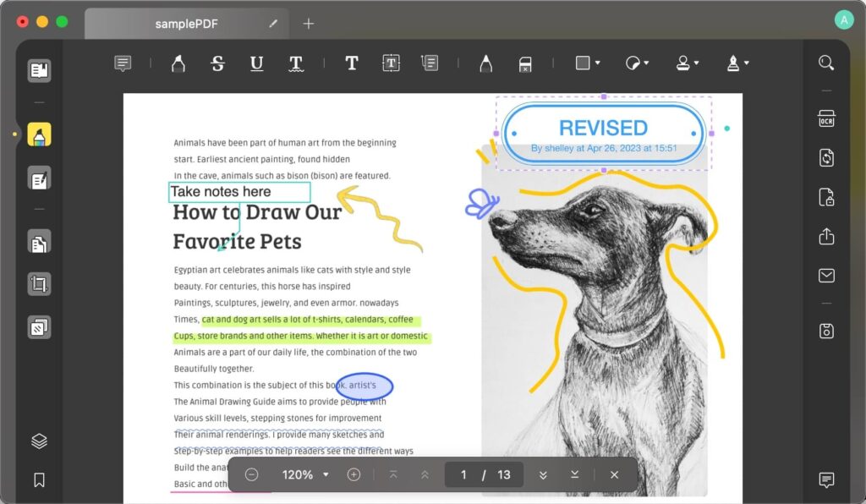Switch to the samplePDF tab
866x504 pixels.
tap(186, 24)
